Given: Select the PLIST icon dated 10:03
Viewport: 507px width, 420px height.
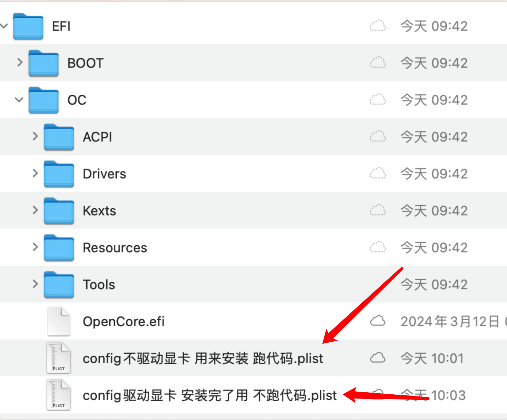Looking at the screenshot, I should [59, 395].
